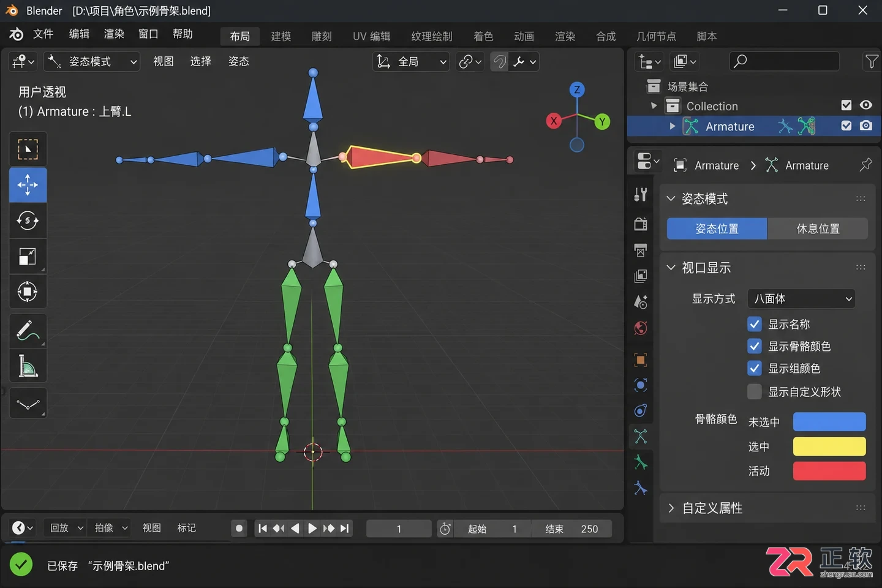Toggle the 显示名称 checkbox
Screen dimensions: 882x588
(755, 324)
